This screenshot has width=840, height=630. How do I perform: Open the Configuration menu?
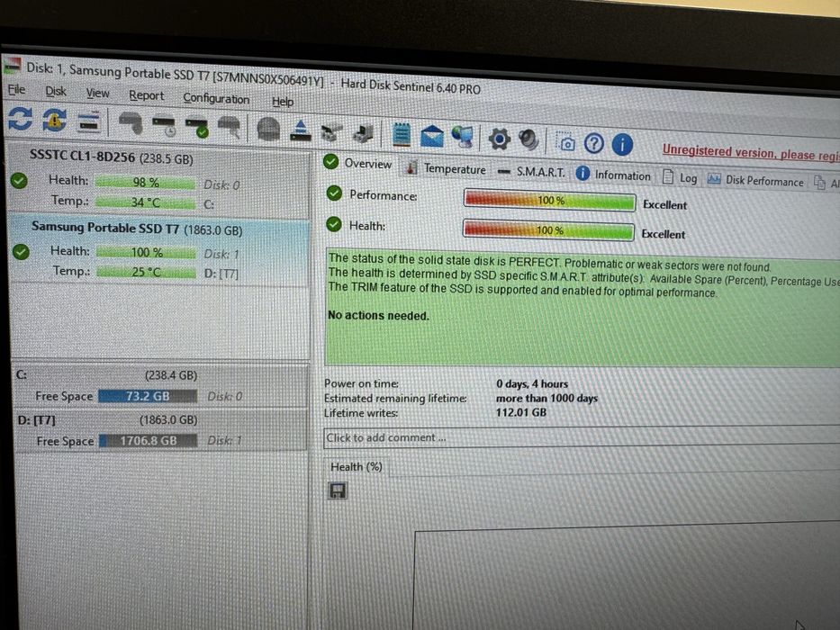[216, 99]
